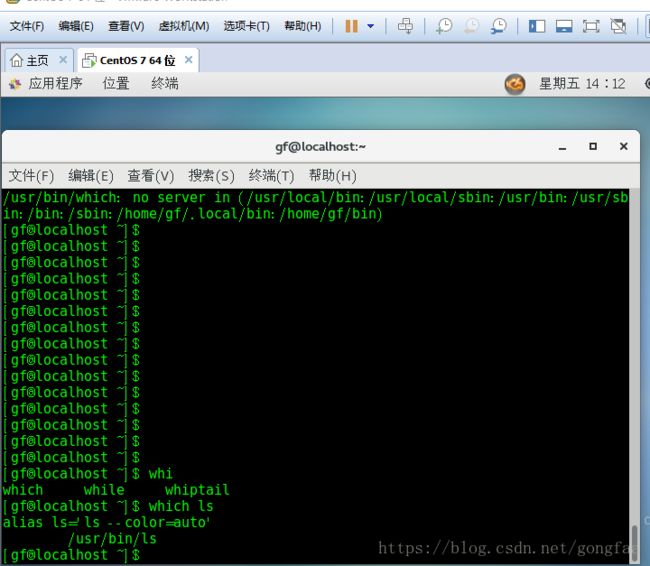Click the orange notification icon in panel
650x566 pixels.
coord(515,84)
